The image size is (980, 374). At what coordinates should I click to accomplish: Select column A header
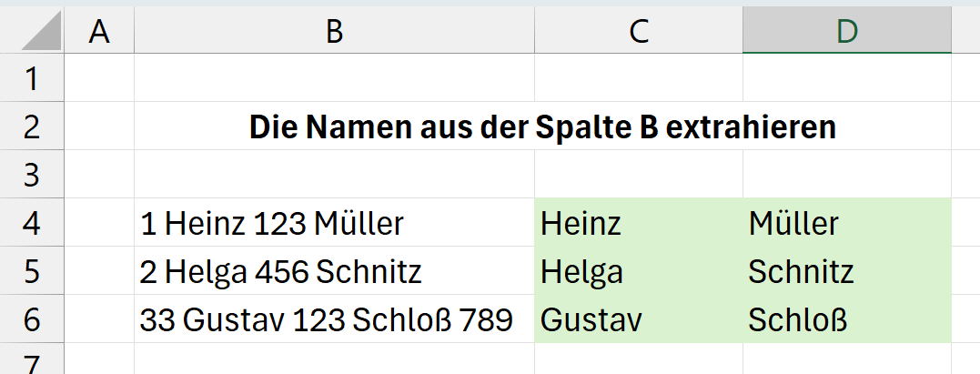[x=99, y=31]
